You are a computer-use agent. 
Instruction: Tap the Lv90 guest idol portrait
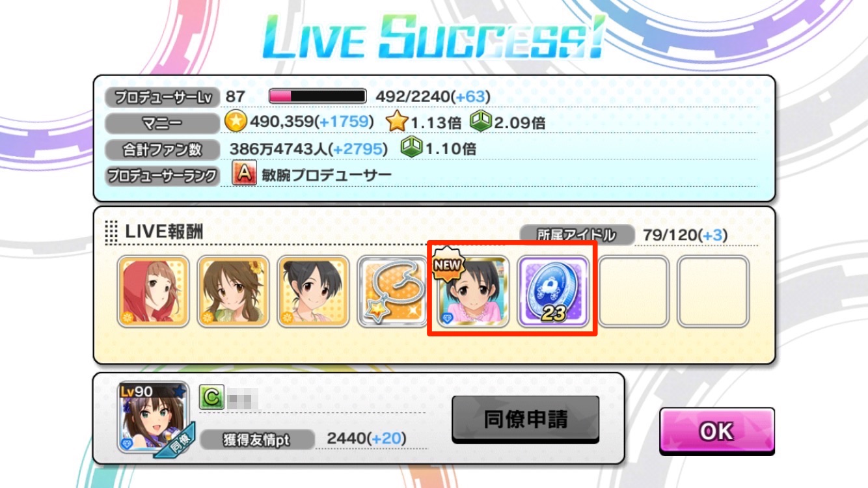(x=154, y=418)
